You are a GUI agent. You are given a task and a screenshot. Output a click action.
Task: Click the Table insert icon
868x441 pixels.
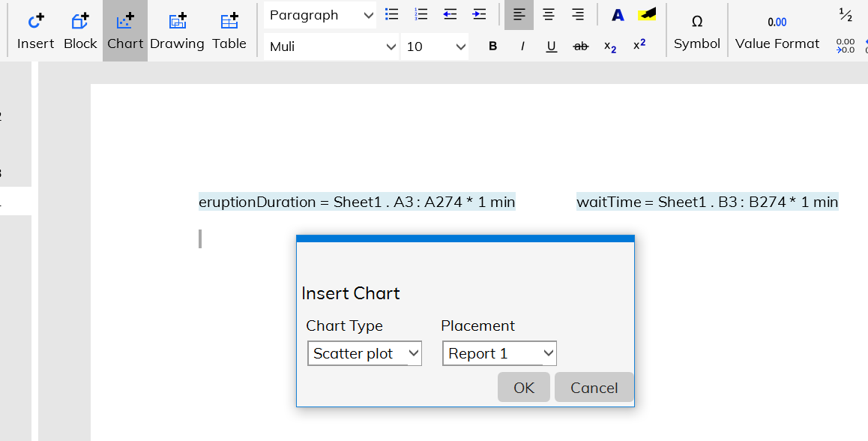(x=229, y=31)
